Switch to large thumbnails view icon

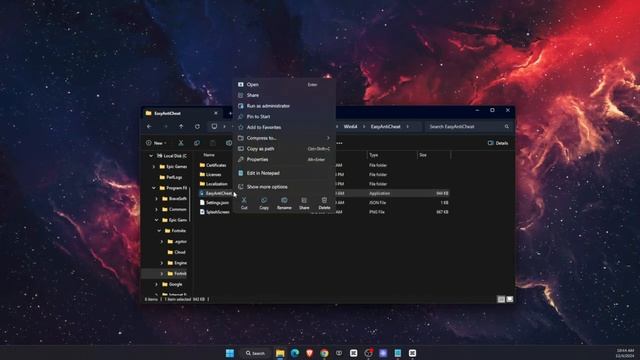(x=510, y=299)
